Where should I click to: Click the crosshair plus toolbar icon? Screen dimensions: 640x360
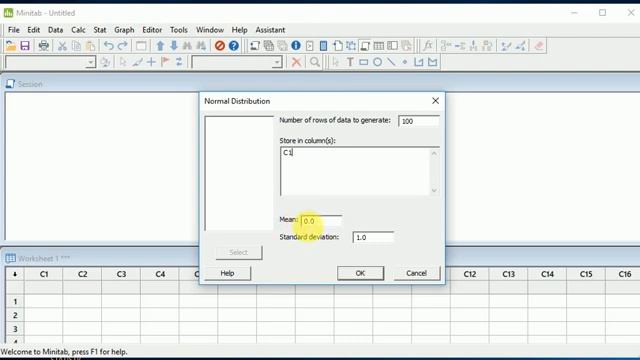pos(151,62)
